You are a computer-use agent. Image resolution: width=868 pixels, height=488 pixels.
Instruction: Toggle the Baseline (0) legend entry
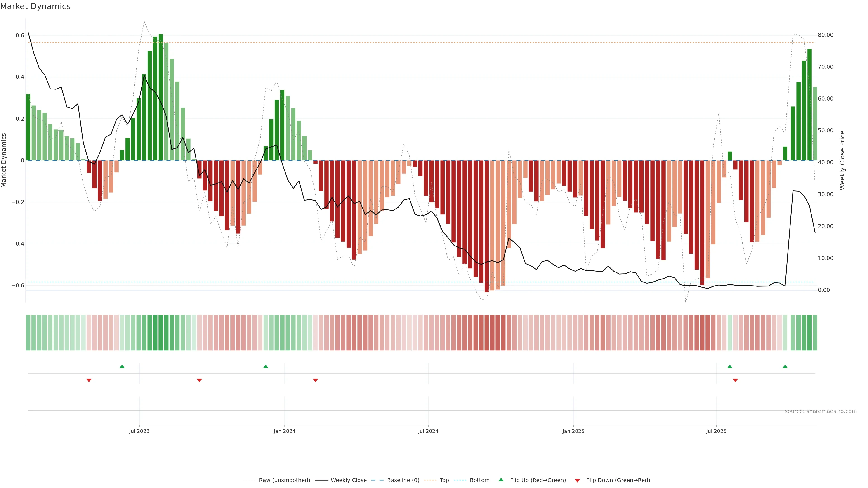click(x=403, y=480)
